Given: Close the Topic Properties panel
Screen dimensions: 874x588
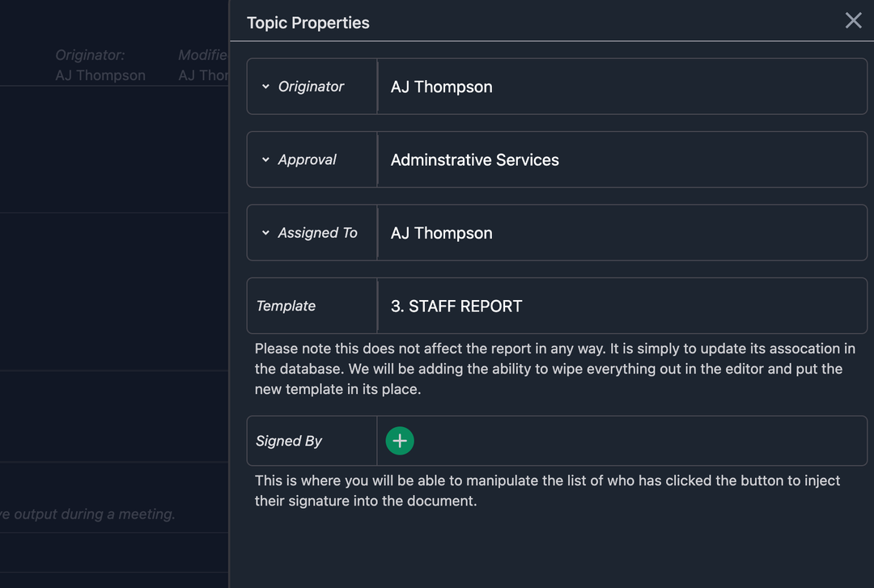Looking at the screenshot, I should pos(853,21).
